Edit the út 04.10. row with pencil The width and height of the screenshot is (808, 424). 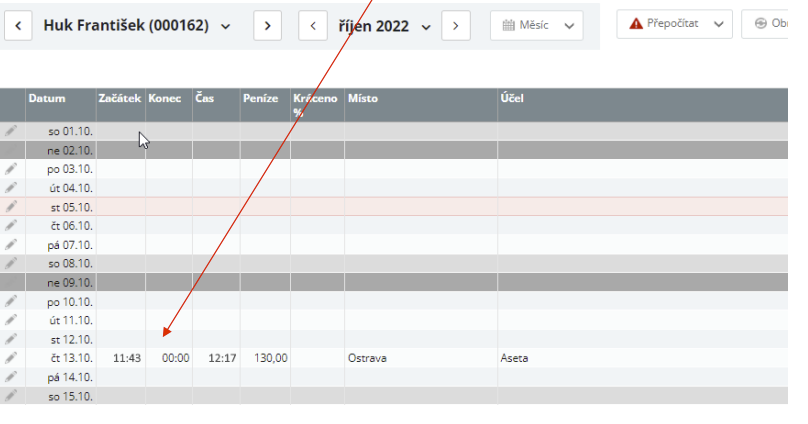pyautogui.click(x=11, y=188)
